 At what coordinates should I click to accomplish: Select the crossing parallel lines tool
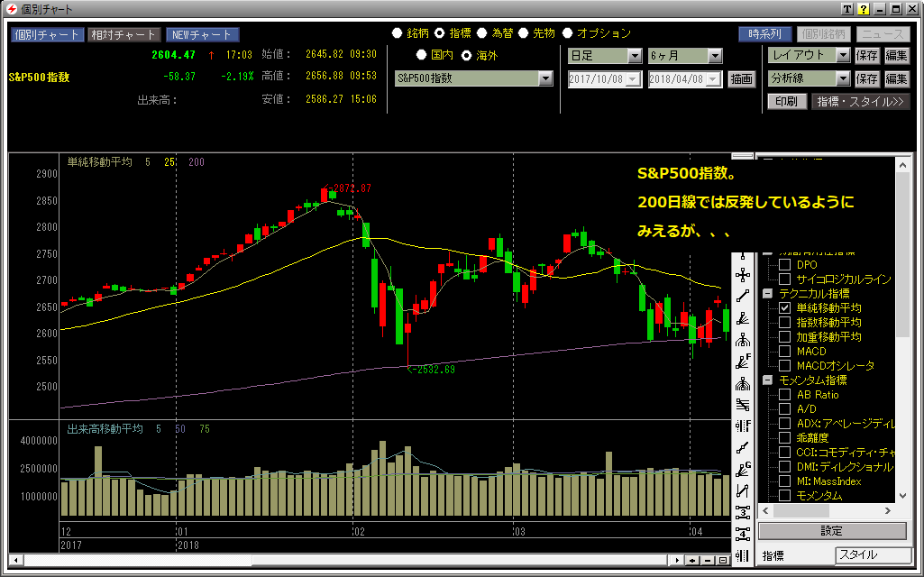[743, 405]
